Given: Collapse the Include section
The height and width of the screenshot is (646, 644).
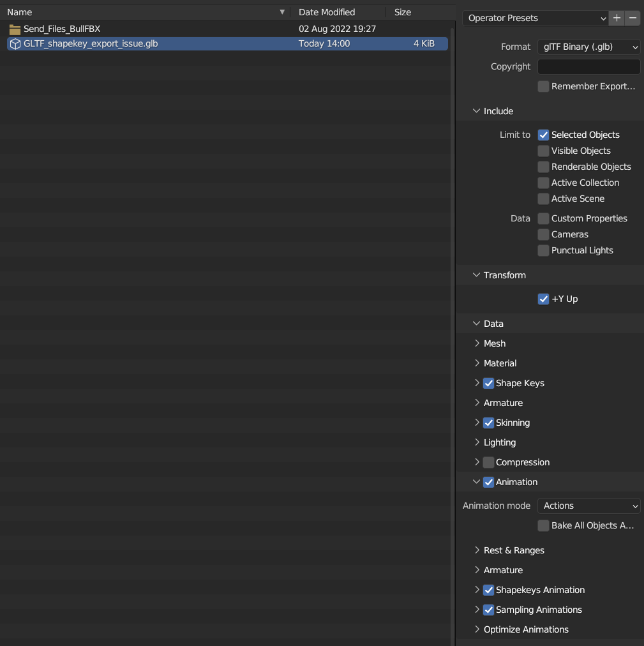Looking at the screenshot, I should 476,110.
